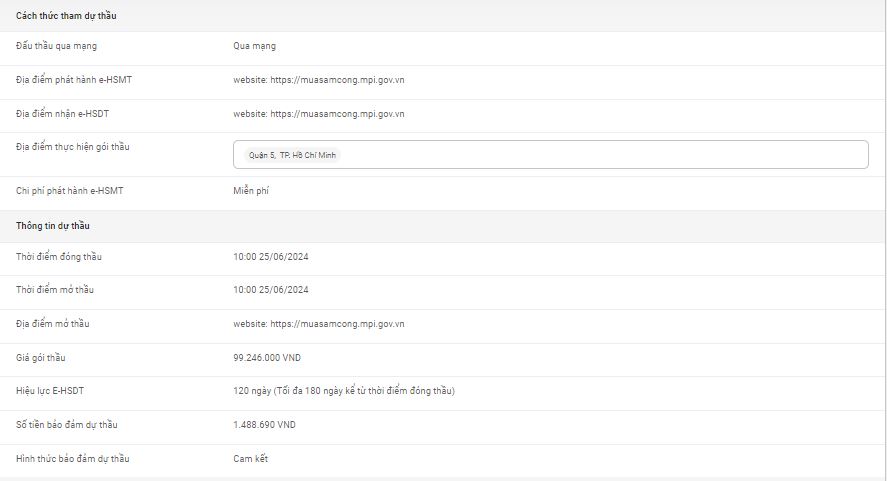Click the 'Cam kết' guarantee form value
This screenshot has width=887, height=481.
250,459
